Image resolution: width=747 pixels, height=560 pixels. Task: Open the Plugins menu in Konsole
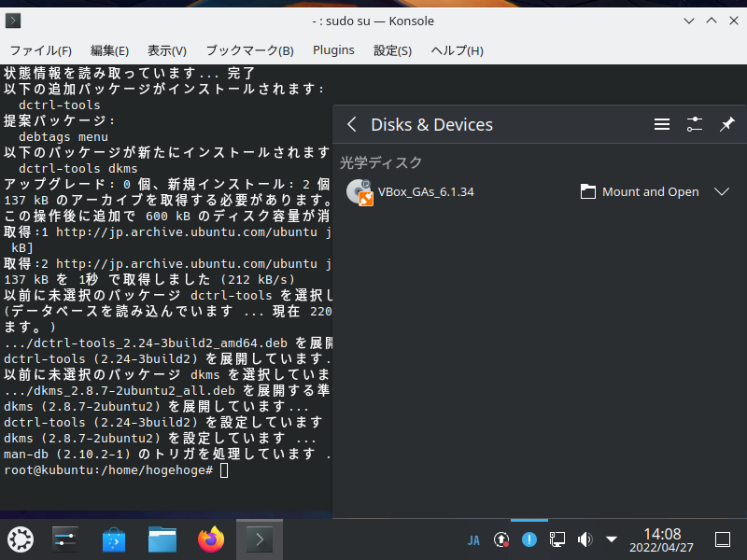pos(333,50)
